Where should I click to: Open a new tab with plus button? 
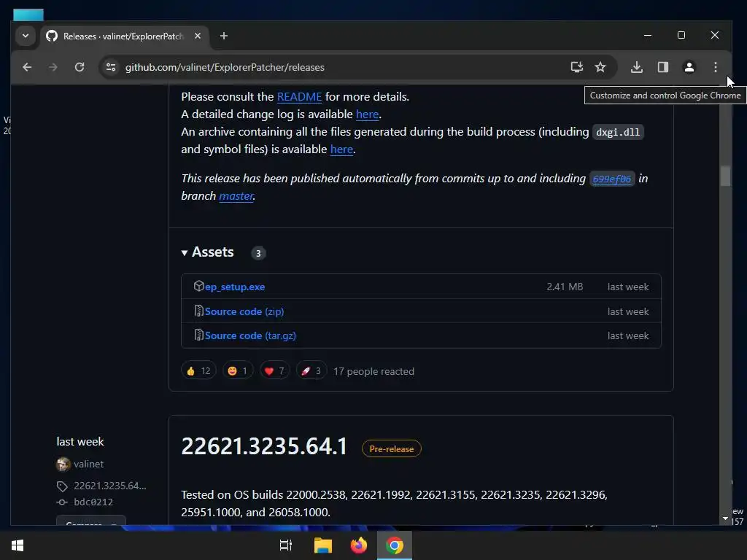[223, 36]
